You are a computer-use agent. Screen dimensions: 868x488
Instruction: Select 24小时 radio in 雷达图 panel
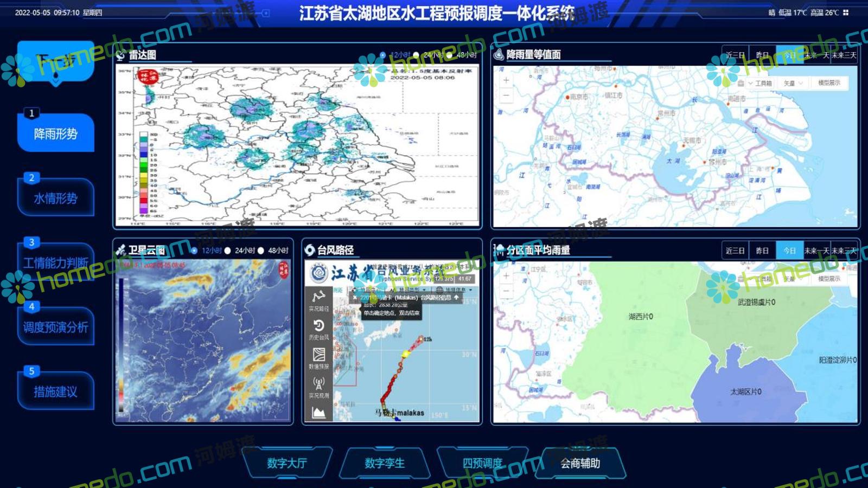click(416, 55)
